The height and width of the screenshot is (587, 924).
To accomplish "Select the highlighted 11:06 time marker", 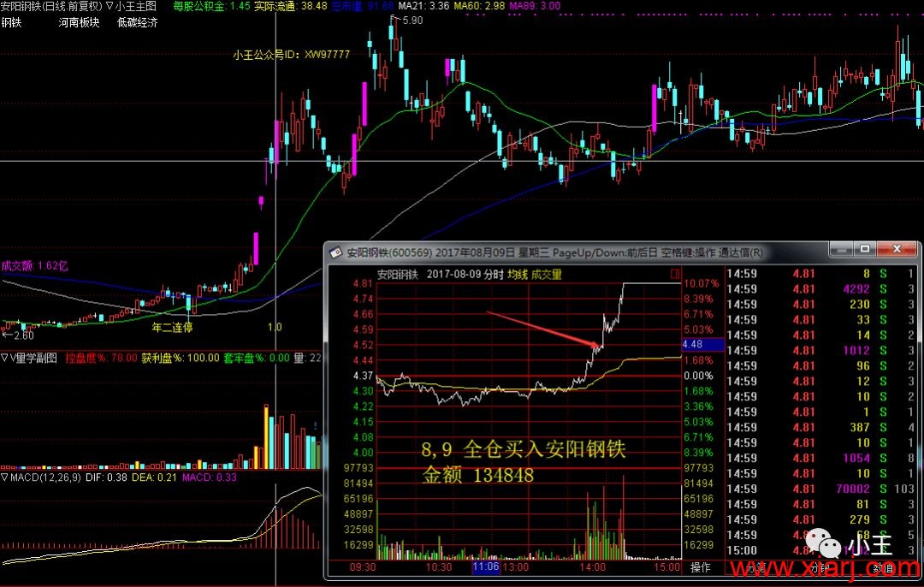I will (486, 567).
